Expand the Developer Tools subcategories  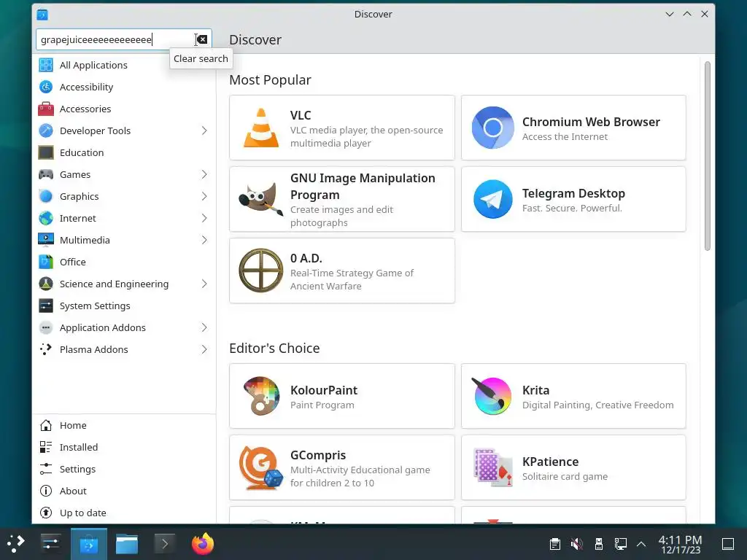click(x=204, y=131)
